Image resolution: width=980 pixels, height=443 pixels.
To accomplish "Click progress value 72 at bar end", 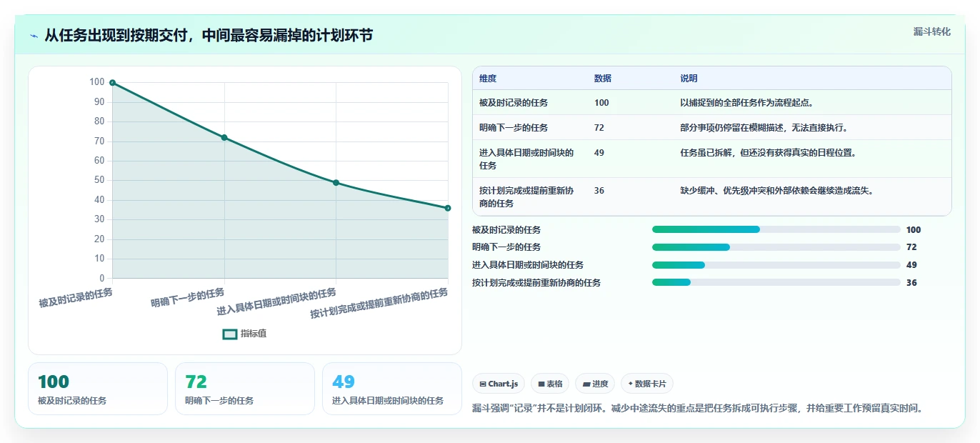I will tap(911, 247).
